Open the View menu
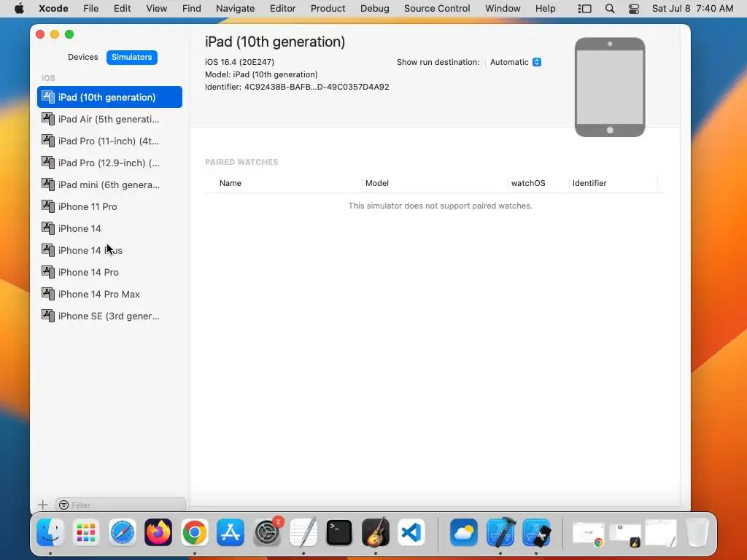 click(x=156, y=9)
